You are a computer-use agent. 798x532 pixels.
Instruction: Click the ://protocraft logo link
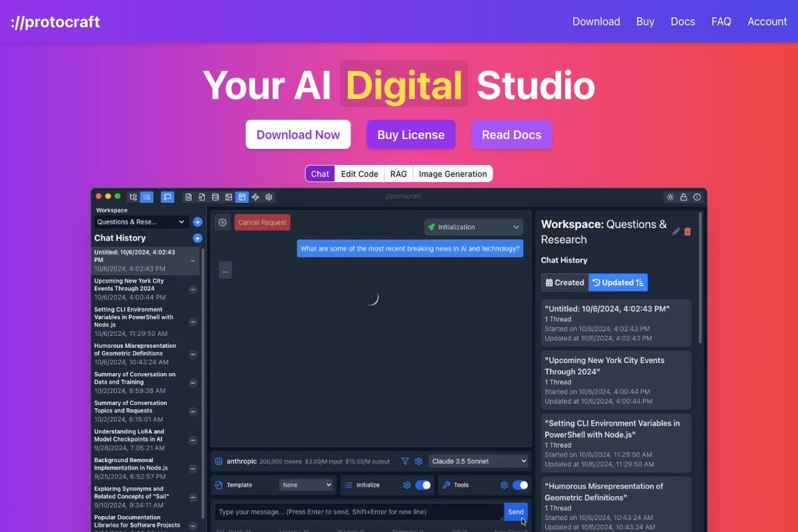pos(55,22)
